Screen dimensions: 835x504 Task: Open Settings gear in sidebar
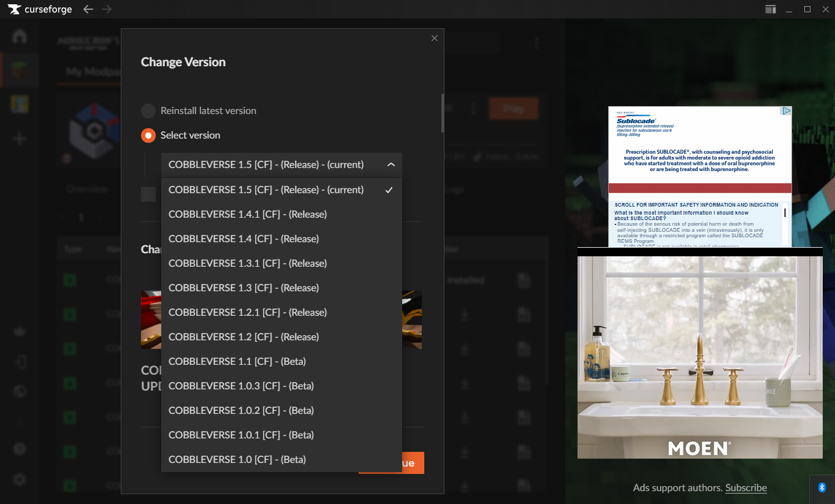point(20,479)
